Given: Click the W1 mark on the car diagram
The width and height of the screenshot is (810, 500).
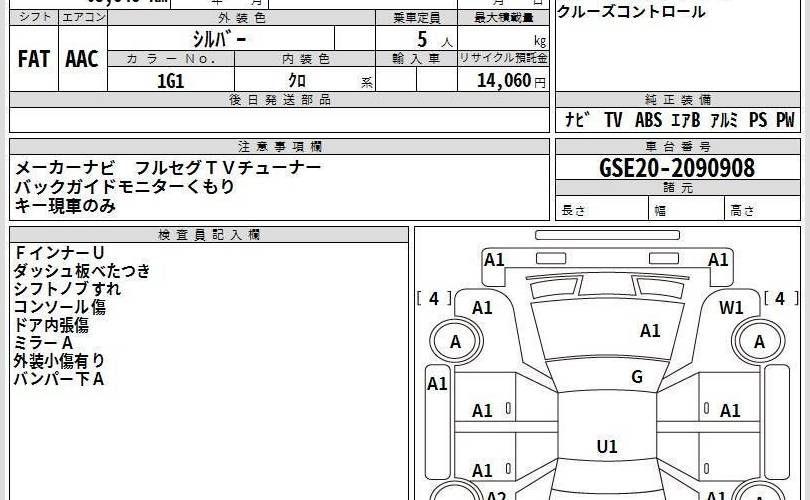Looking at the screenshot, I should (x=731, y=307).
